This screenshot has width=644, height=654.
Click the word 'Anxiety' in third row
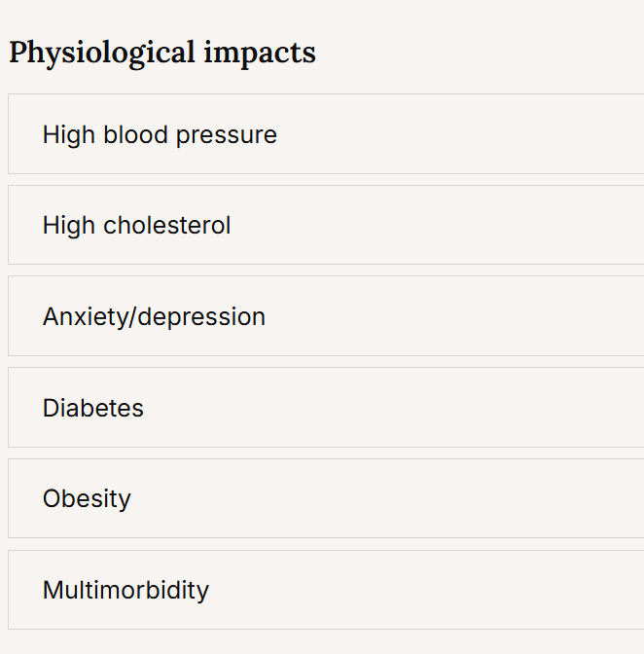click(86, 317)
